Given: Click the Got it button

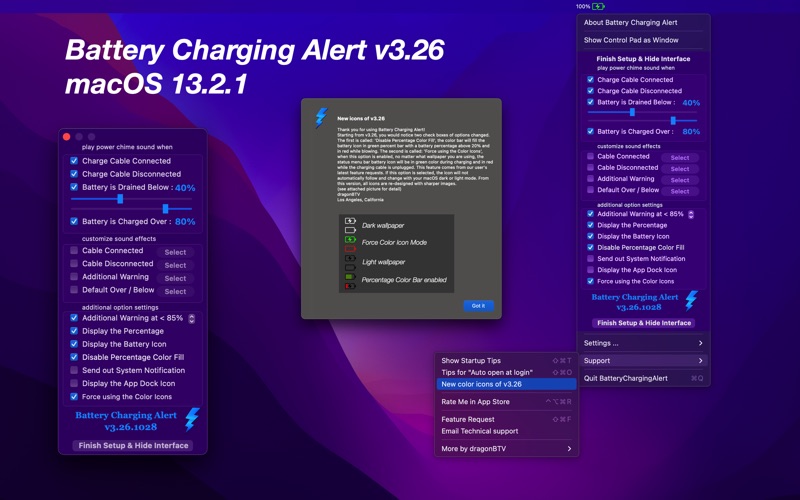Looking at the screenshot, I should point(478,306).
